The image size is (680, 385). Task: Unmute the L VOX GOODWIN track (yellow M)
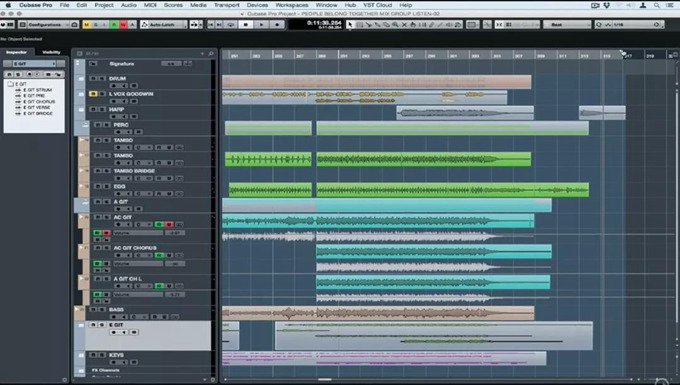tap(93, 94)
